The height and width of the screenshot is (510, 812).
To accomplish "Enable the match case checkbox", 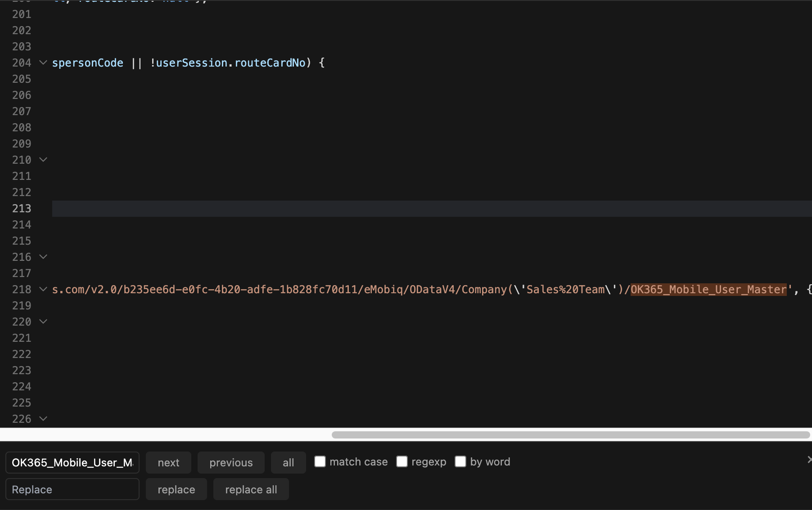I will point(320,461).
